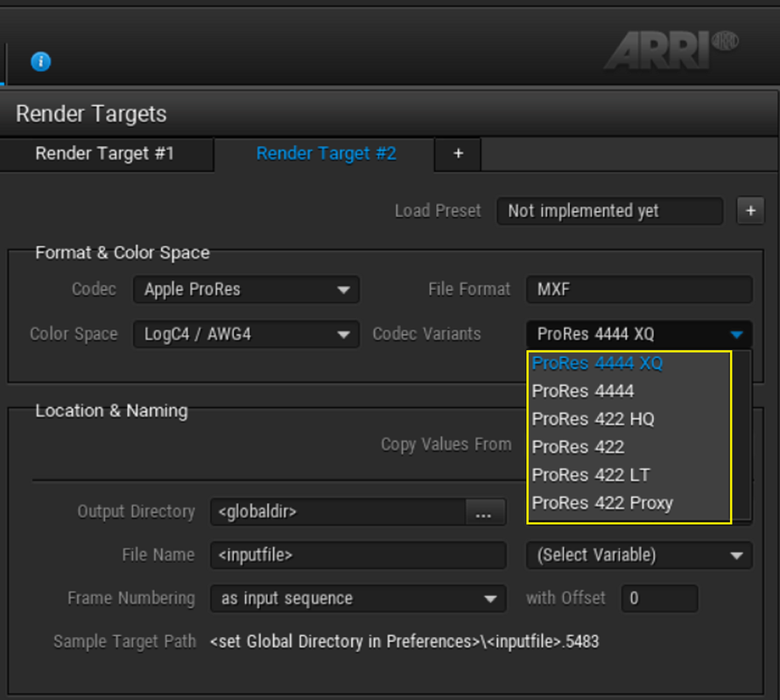Click the with Offset value field

click(x=659, y=598)
